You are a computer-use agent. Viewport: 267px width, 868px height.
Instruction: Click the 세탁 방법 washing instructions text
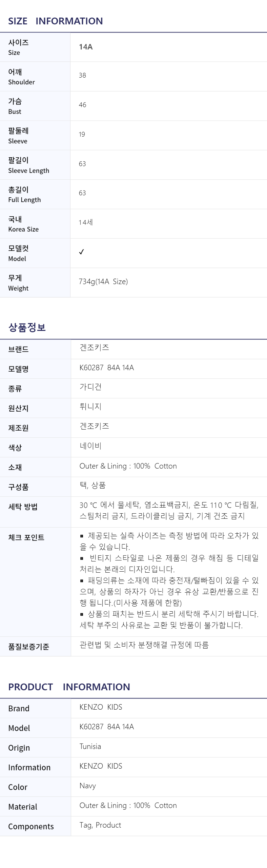pos(169,510)
